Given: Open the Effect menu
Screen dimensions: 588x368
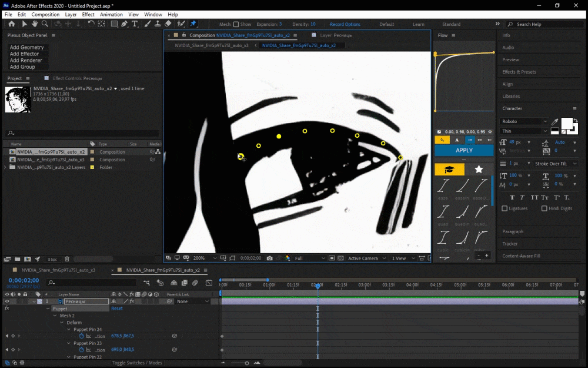Looking at the screenshot, I should click(x=88, y=15).
